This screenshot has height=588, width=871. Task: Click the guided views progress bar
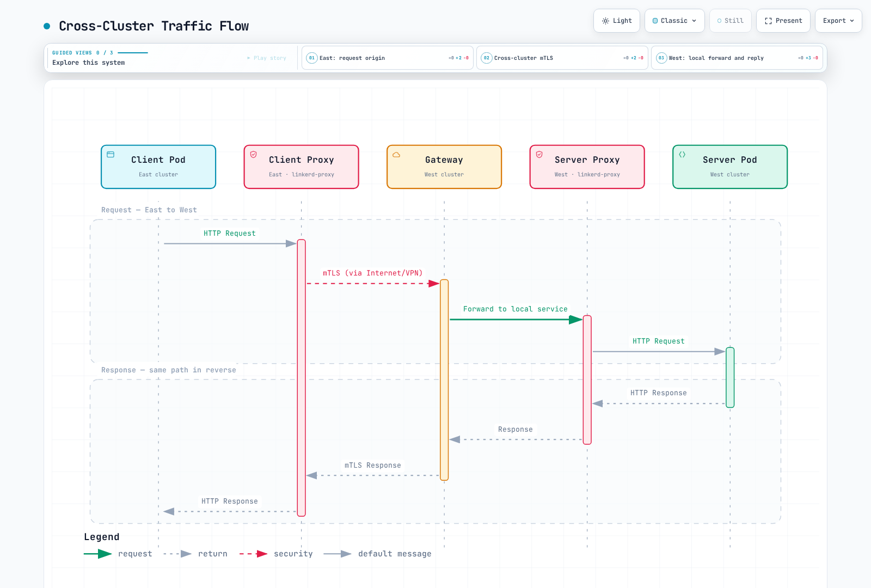[x=133, y=53]
